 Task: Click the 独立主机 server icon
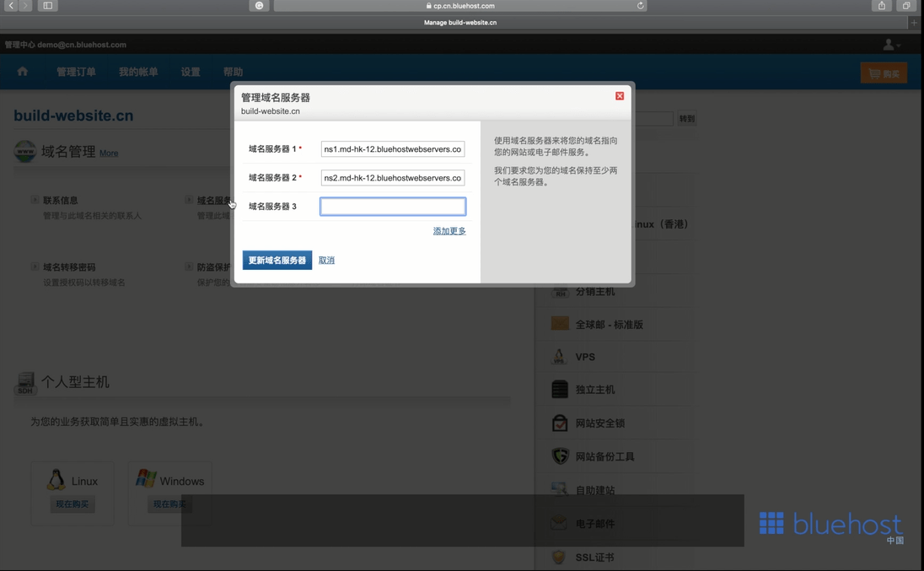(x=560, y=389)
